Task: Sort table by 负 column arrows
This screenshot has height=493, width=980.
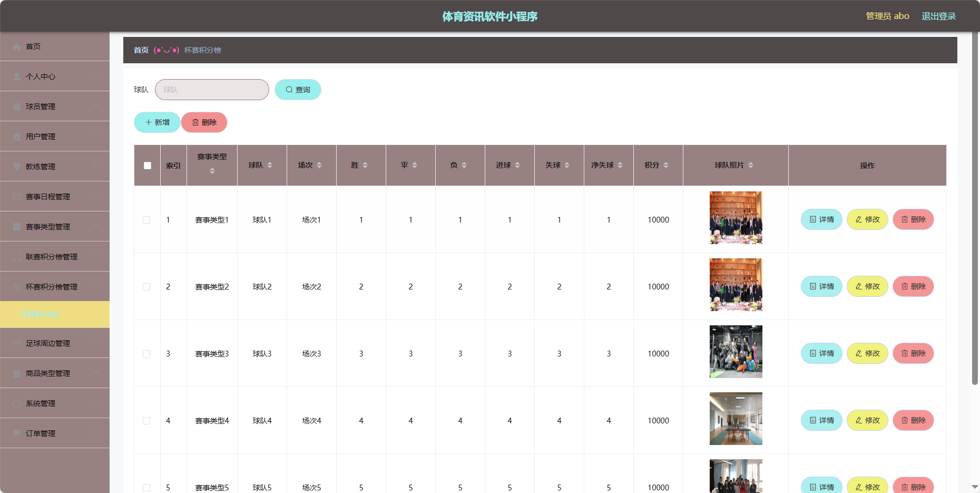Action: pos(464,166)
